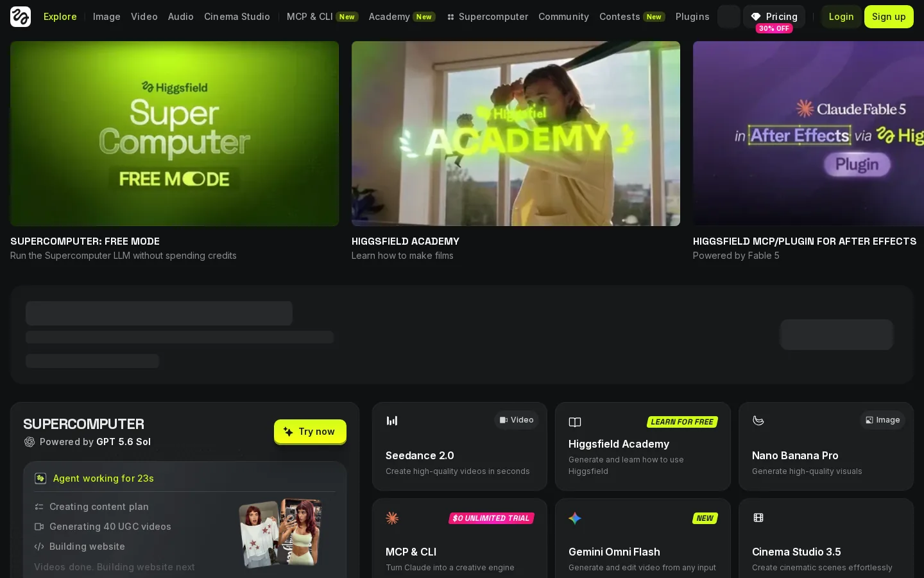Click the SUPERCOMPUTER panel heading
The height and width of the screenshot is (578, 924).
coord(83,424)
